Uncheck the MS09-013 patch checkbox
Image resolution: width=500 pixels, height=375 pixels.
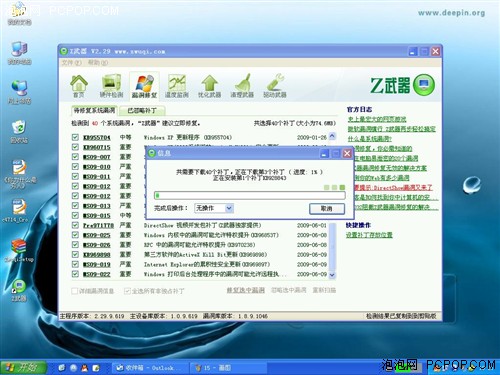coord(75,206)
